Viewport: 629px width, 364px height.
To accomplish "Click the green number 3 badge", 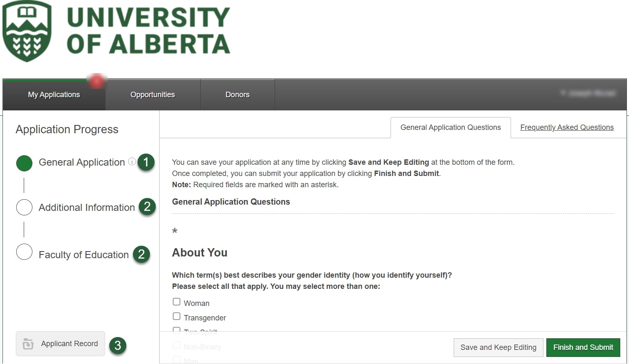I will pyautogui.click(x=118, y=345).
